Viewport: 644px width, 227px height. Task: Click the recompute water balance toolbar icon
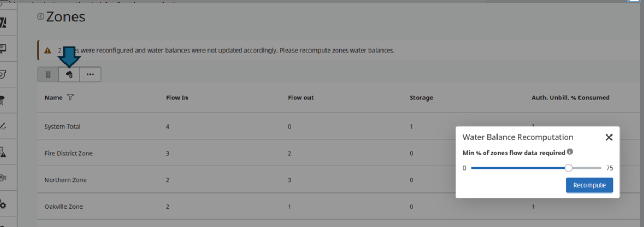coord(69,75)
